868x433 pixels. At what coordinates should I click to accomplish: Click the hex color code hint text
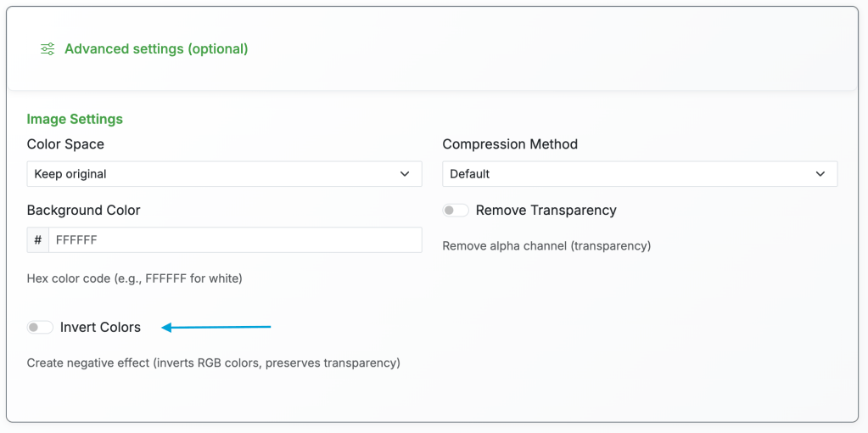pos(134,278)
